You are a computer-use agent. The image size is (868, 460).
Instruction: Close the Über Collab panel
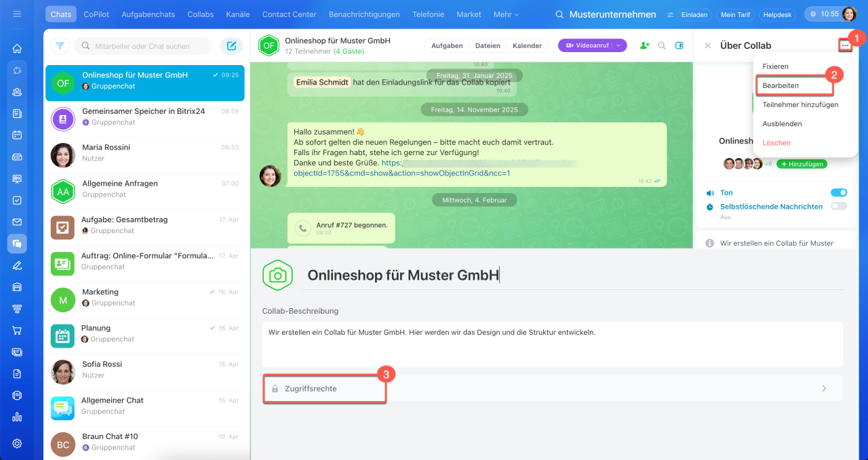[707, 45]
